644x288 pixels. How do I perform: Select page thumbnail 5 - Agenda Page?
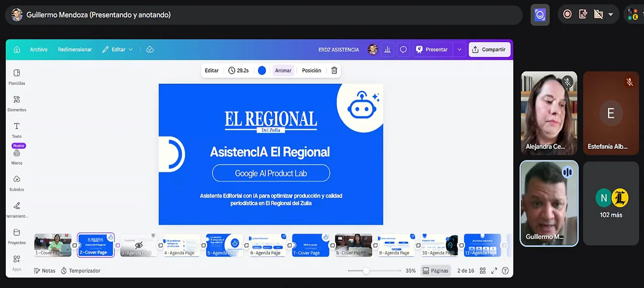click(225, 245)
